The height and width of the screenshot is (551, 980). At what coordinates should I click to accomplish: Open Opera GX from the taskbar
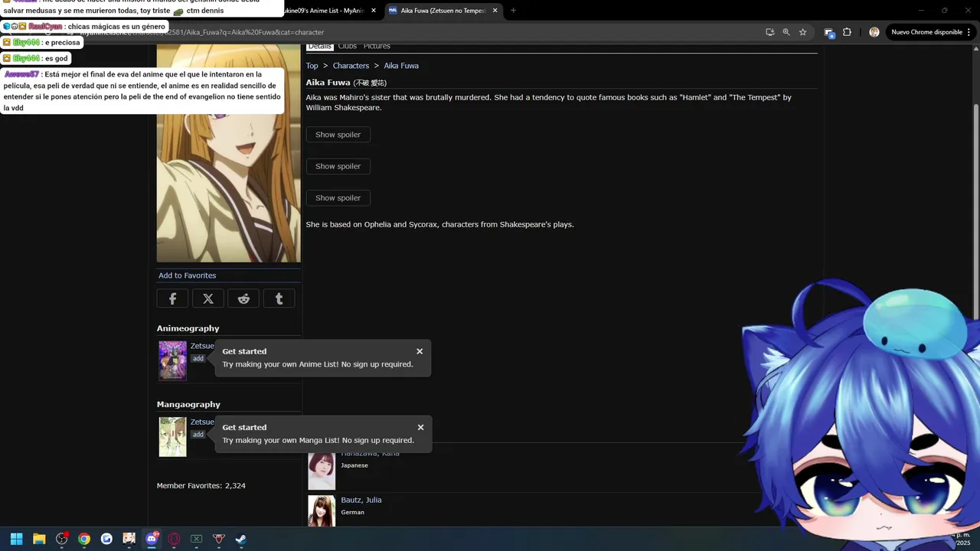(x=174, y=539)
